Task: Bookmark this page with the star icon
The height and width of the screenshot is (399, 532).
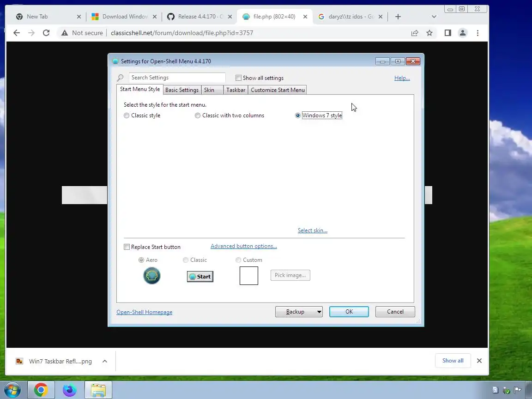Action: pos(429,33)
